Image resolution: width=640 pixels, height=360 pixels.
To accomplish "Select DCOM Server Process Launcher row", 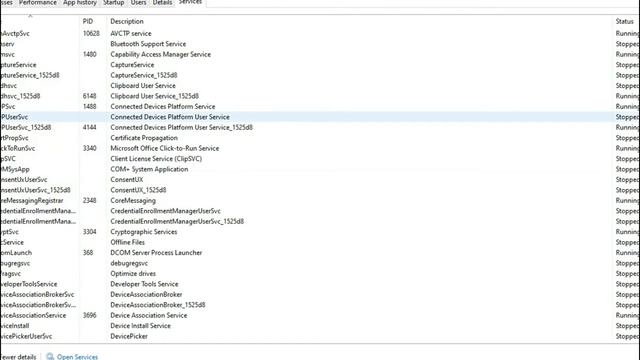I will pyautogui.click(x=320, y=253).
